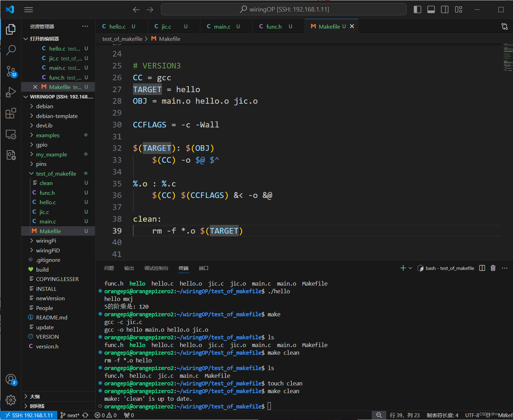This screenshot has height=420, width=513.
Task: Click line 39 column 23 status entry
Action: pos(404,415)
